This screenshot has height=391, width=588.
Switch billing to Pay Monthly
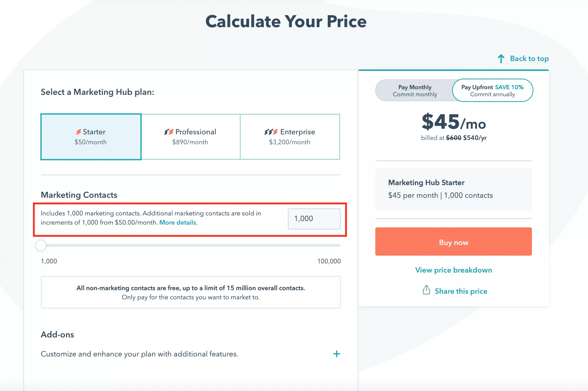point(415,91)
